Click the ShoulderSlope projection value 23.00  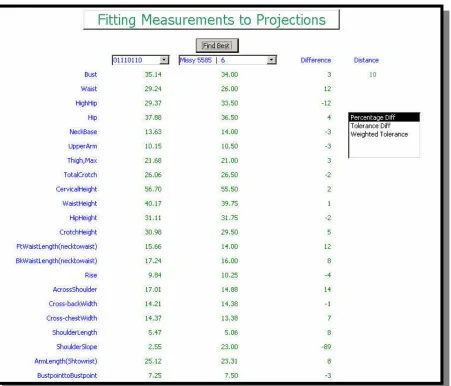click(x=230, y=347)
